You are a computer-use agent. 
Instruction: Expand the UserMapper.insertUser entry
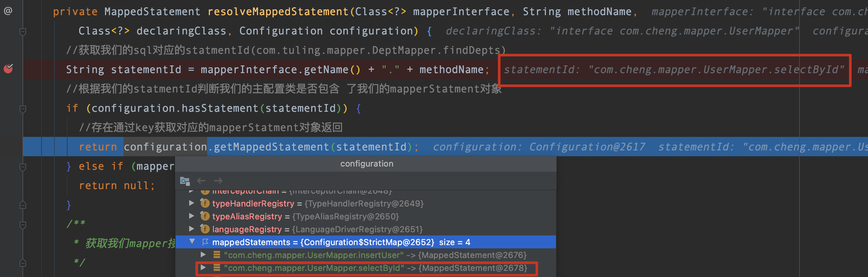click(x=203, y=255)
